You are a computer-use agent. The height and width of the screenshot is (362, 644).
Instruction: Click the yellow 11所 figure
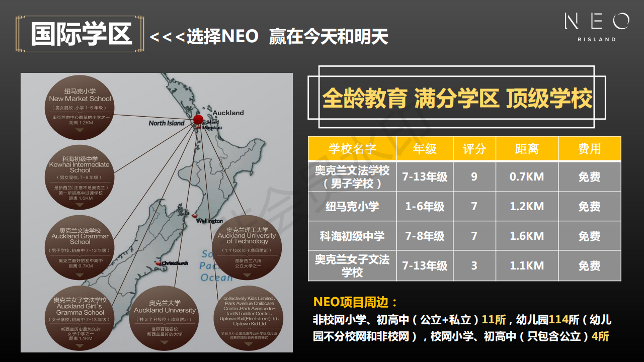pyautogui.click(x=495, y=320)
